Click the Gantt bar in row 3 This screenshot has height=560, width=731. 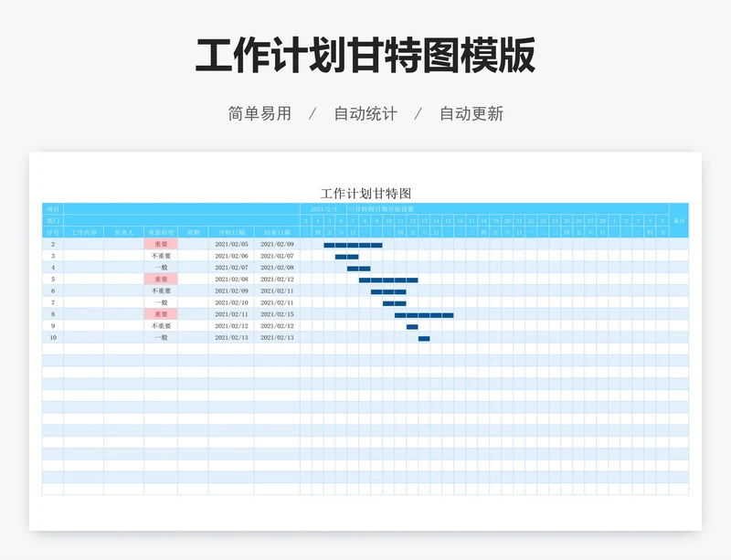point(347,257)
